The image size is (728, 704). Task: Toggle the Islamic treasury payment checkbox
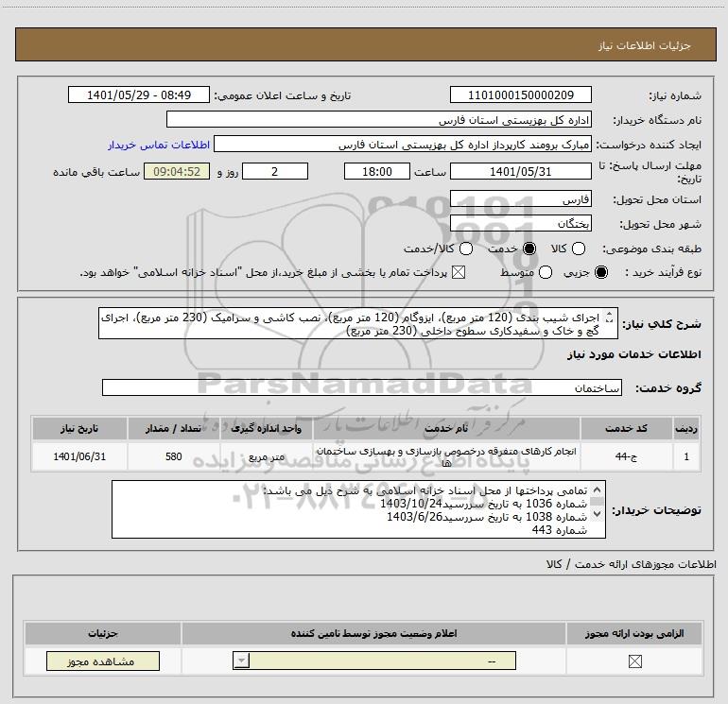[459, 273]
